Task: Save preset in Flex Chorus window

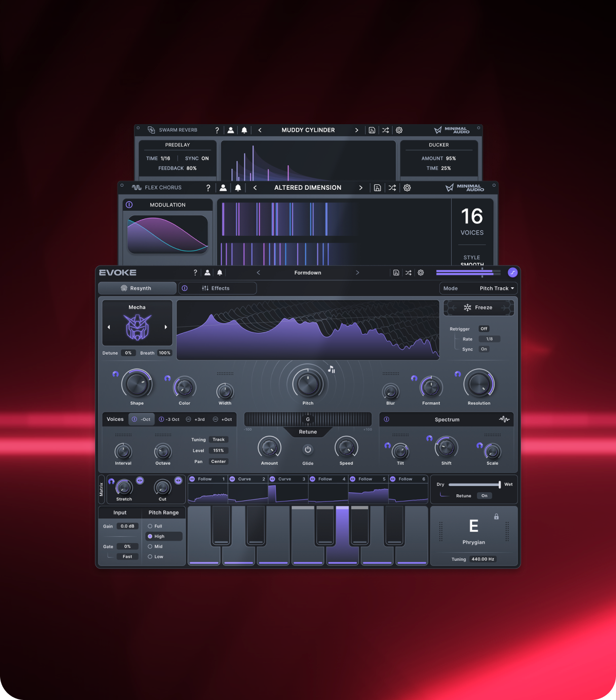Action: pos(377,188)
